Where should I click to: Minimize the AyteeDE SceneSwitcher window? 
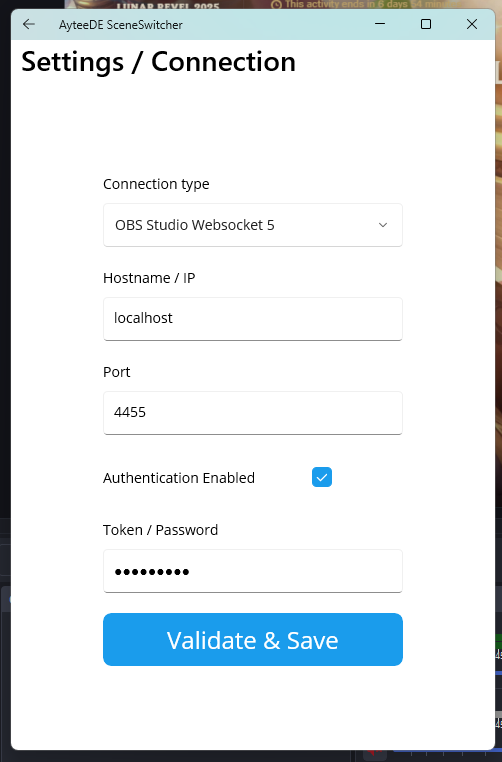[380, 24]
